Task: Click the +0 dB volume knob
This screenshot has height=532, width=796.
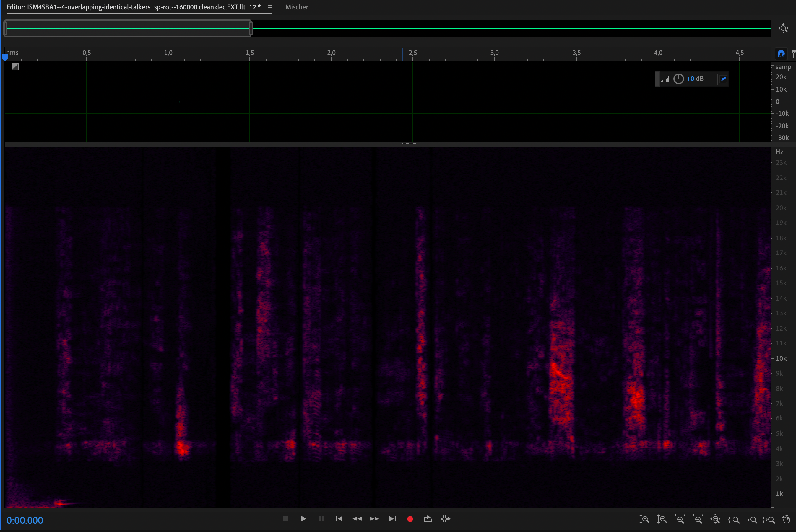Action: pos(678,79)
